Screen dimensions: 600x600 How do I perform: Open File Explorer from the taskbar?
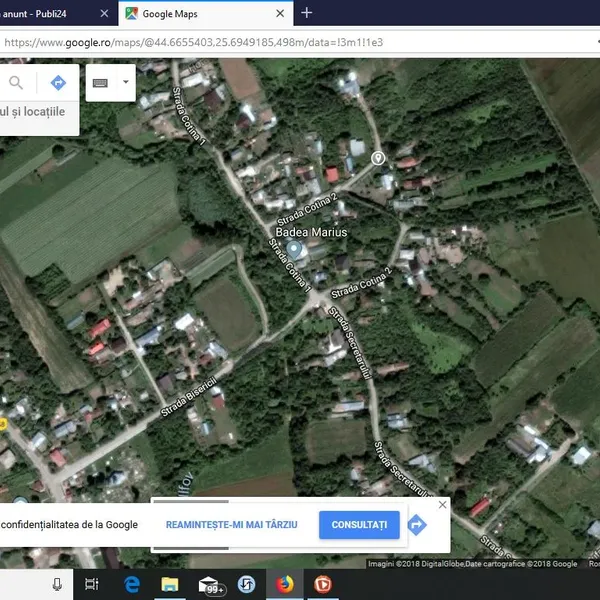(170, 584)
